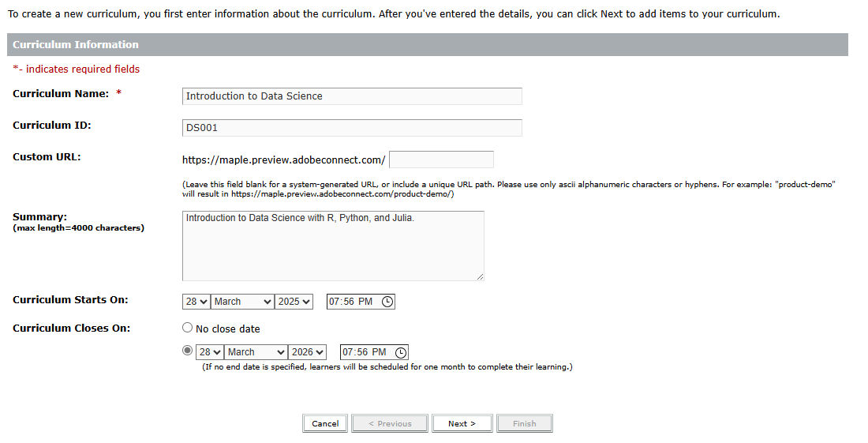
Task: Click the Next button
Action: (462, 423)
